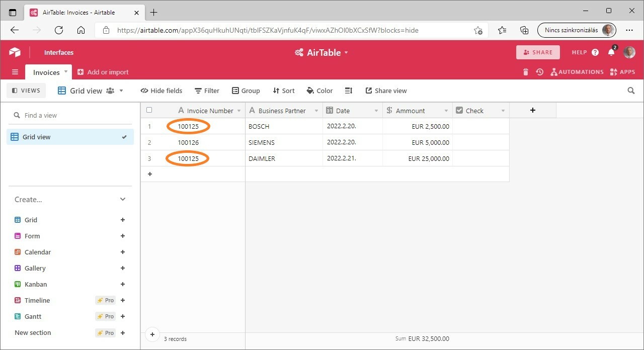Select the EUR 25,000.00 amount cell

coord(418,158)
